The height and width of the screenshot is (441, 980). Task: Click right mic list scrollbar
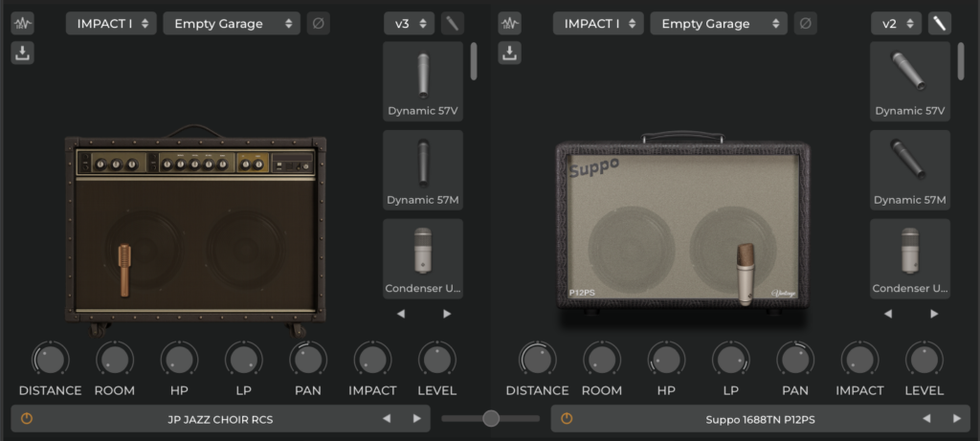click(x=961, y=61)
